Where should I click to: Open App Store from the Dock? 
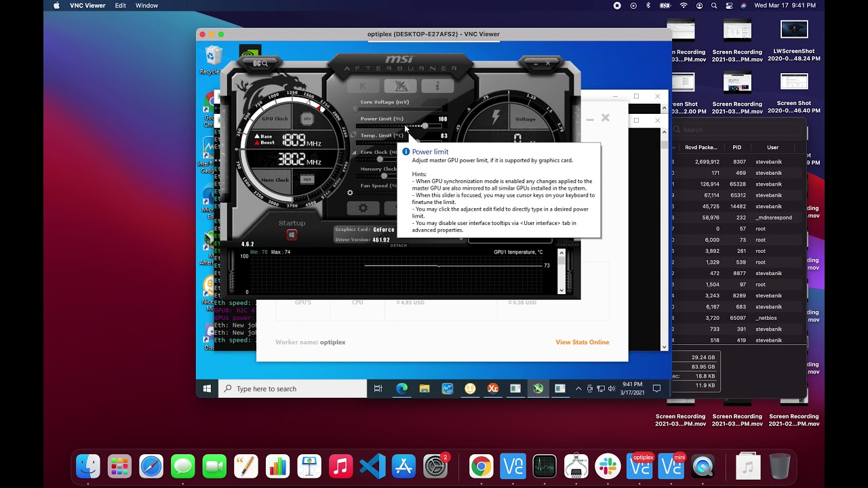coord(403,466)
